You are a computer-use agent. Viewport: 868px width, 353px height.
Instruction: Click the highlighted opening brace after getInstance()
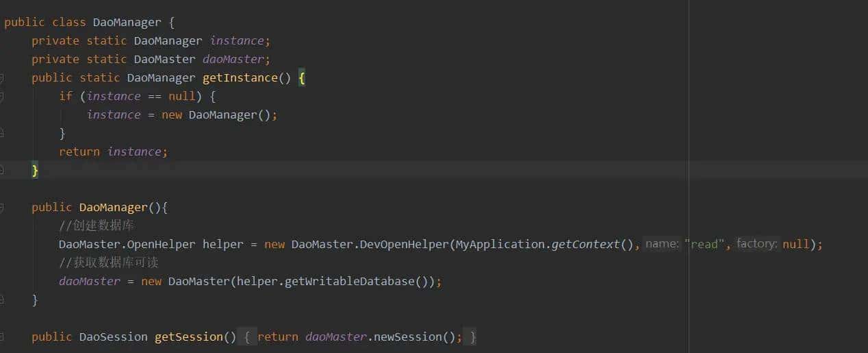pos(302,77)
